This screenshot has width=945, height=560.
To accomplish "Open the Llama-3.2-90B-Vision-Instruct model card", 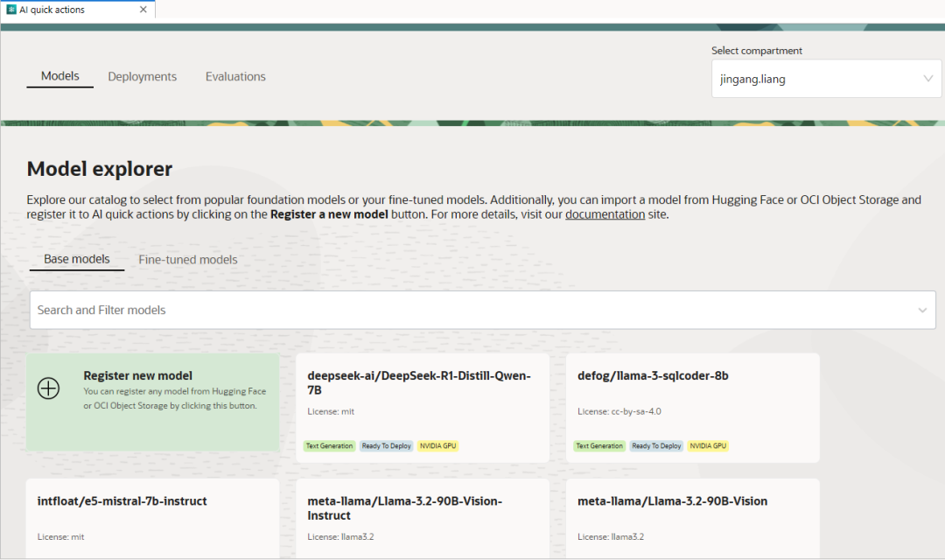I will tap(423, 518).
